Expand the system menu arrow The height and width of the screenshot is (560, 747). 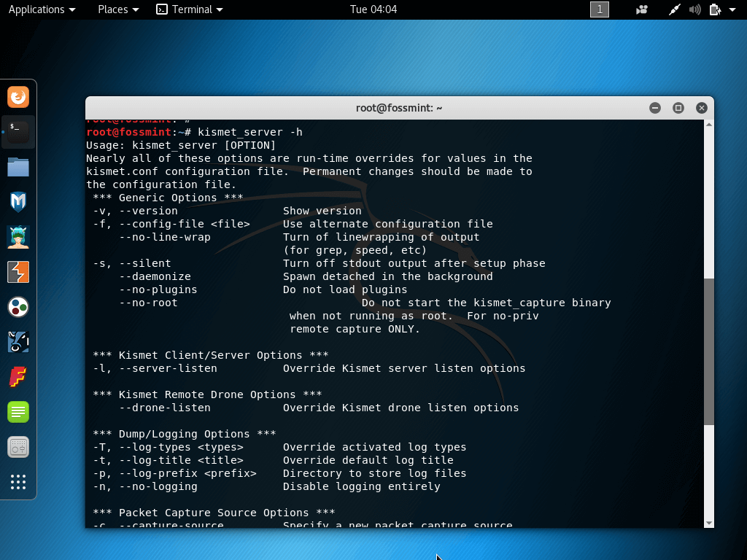[732, 9]
